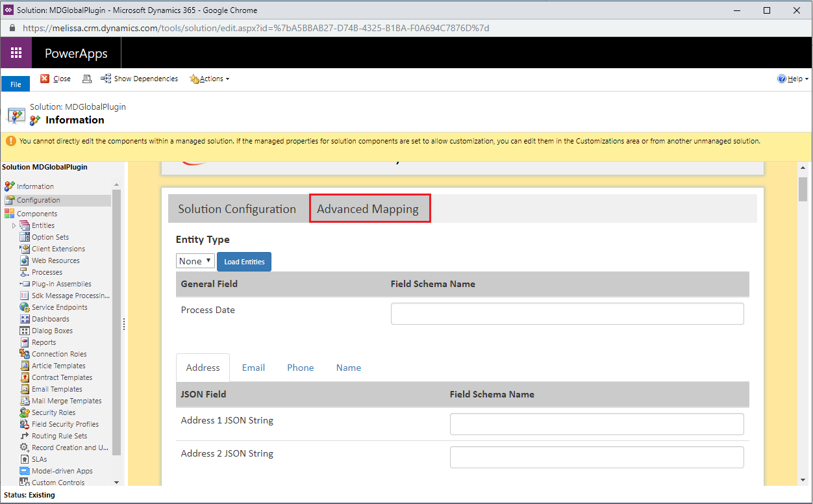Click the sidebar splitter collapse handle
This screenshot has width=813, height=504.
(123, 325)
